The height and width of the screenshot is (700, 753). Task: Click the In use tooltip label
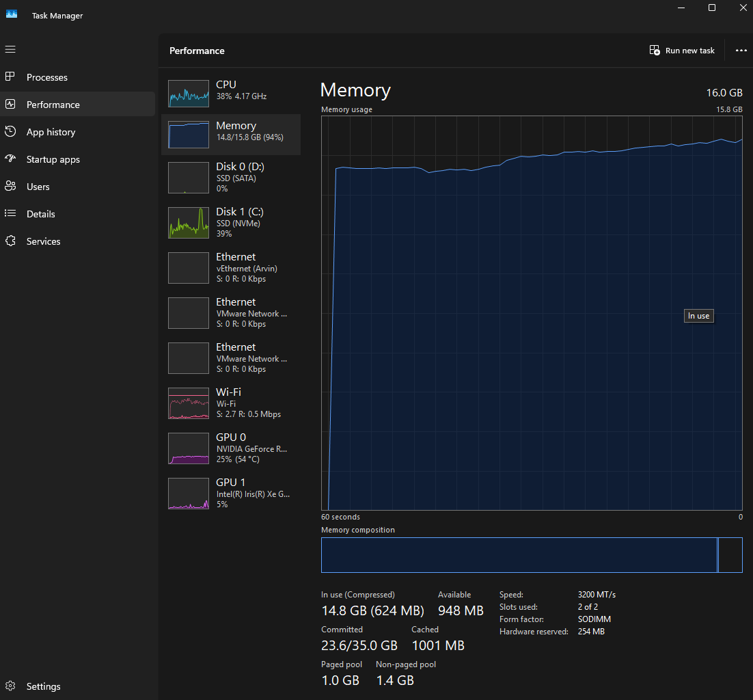[699, 316]
